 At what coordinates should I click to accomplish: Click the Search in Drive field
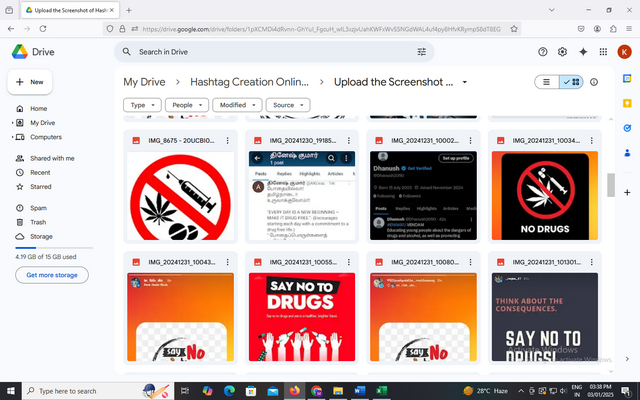click(270, 51)
